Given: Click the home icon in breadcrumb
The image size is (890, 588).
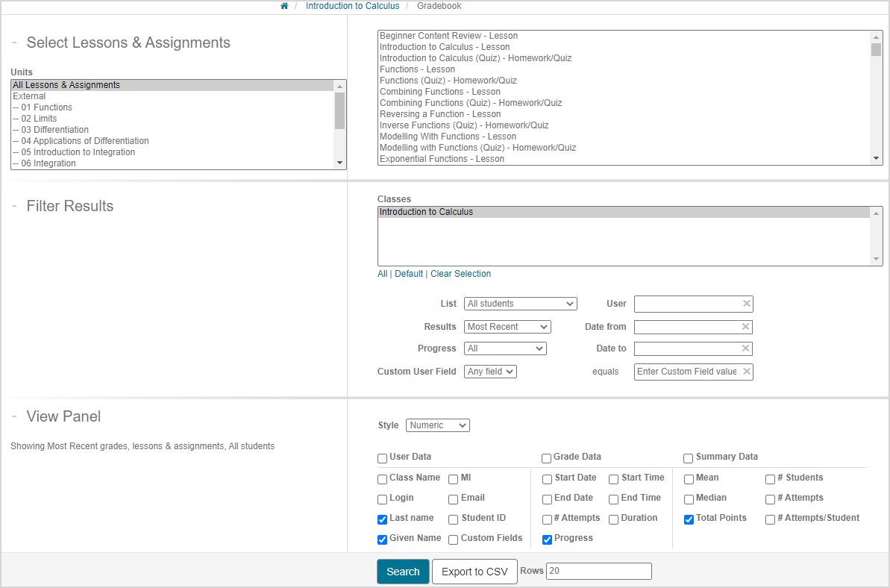Looking at the screenshot, I should pos(284,6).
